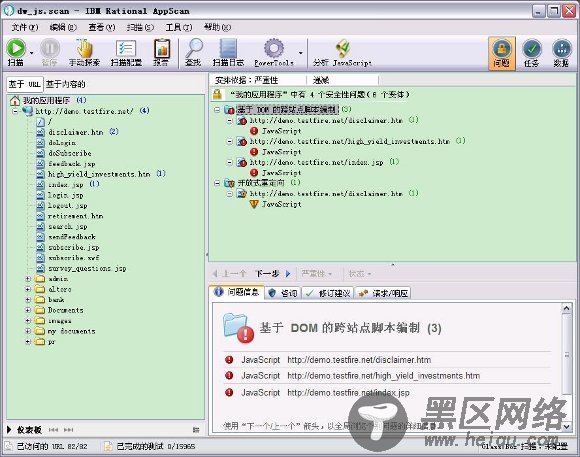Screen dimensions: 580x457
Task: Switch to the Request/Response tab
Action: tap(383, 293)
